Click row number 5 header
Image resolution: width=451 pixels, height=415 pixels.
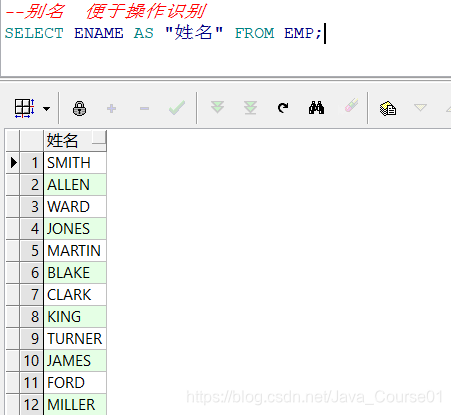tap(32, 251)
